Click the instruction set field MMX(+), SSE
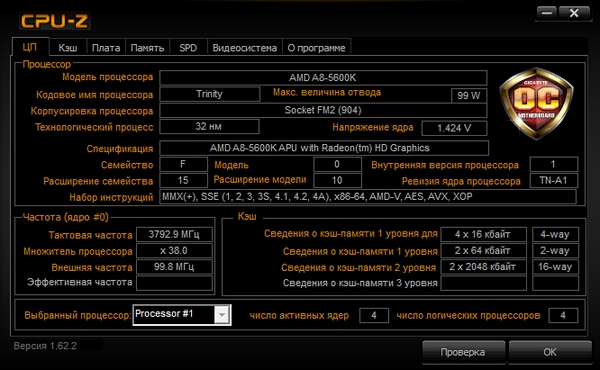Viewport: 600px width, 370px height. pyautogui.click(x=368, y=197)
